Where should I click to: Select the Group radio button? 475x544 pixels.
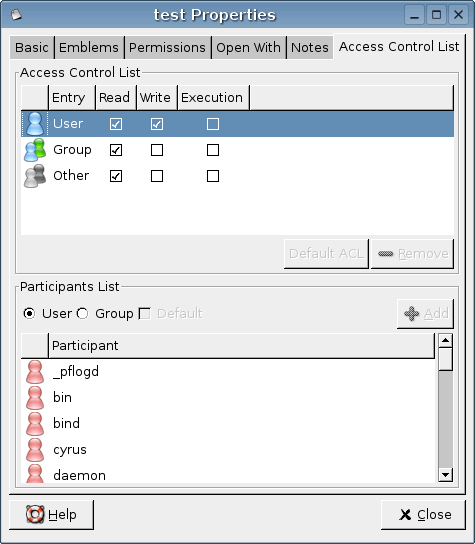point(82,314)
